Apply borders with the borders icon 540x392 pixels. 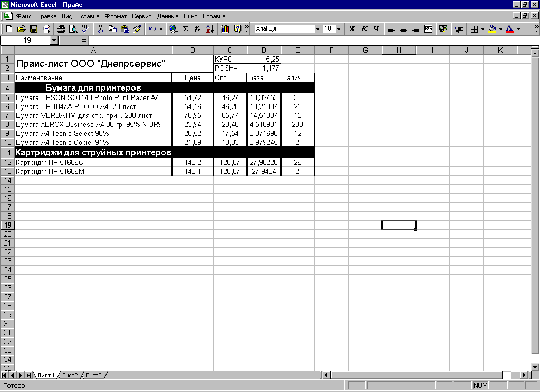click(474, 29)
